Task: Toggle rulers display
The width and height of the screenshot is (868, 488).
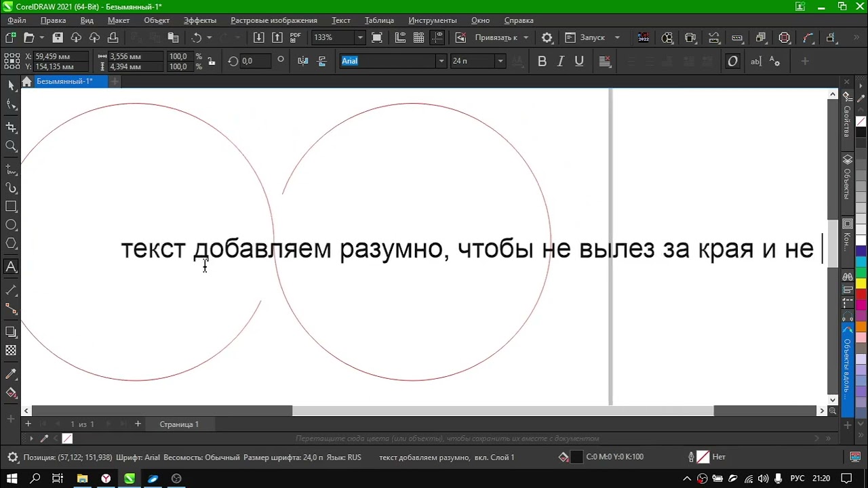Action: coord(400,38)
